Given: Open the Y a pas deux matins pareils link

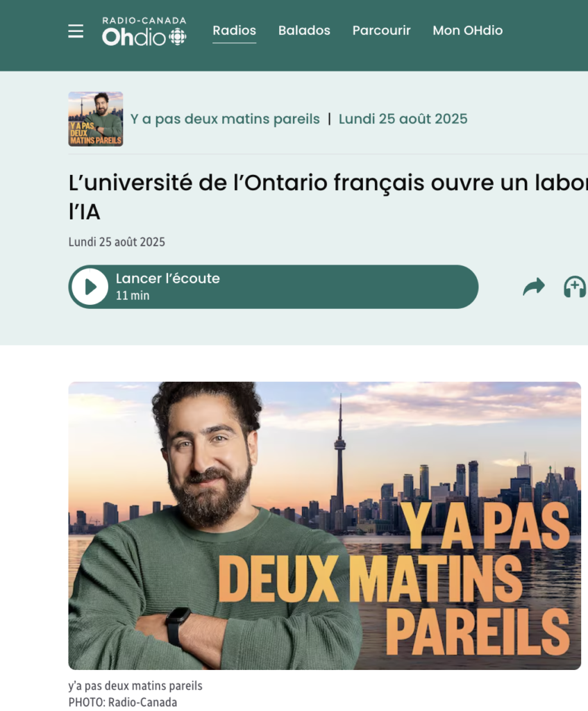Looking at the screenshot, I should pos(225,119).
